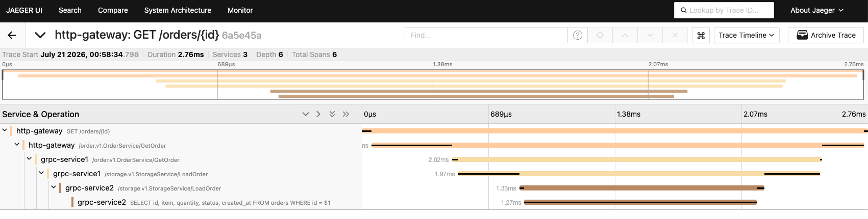Click the Archive Trace button
This screenshot has width=868, height=219.
(826, 35)
